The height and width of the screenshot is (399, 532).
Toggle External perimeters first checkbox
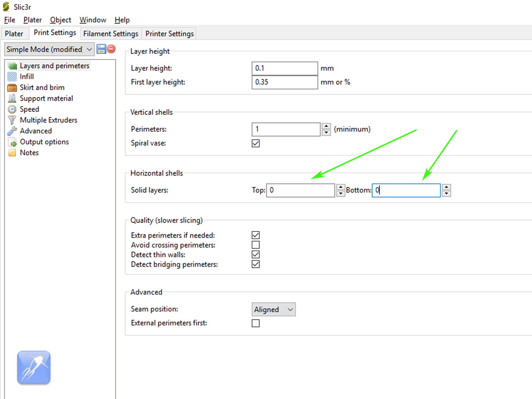coord(255,323)
